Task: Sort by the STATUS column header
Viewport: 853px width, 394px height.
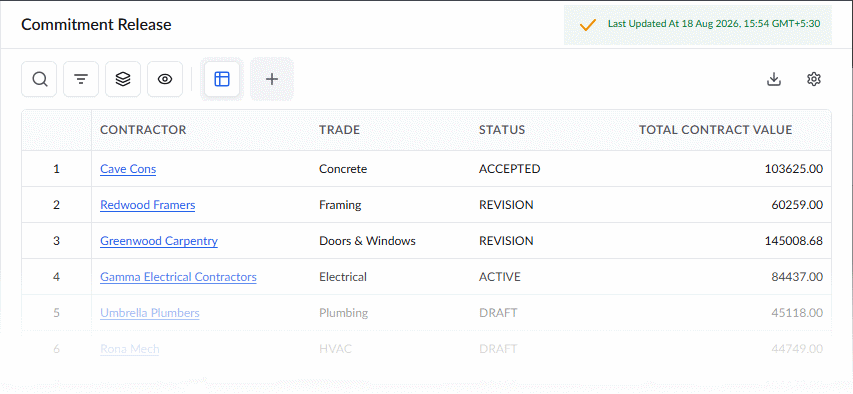Action: [x=502, y=130]
